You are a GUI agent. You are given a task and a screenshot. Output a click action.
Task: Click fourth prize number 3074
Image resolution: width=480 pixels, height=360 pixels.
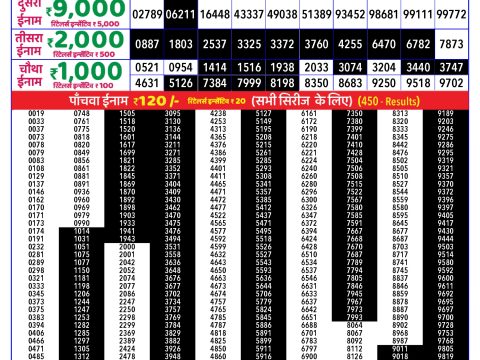(x=350, y=67)
